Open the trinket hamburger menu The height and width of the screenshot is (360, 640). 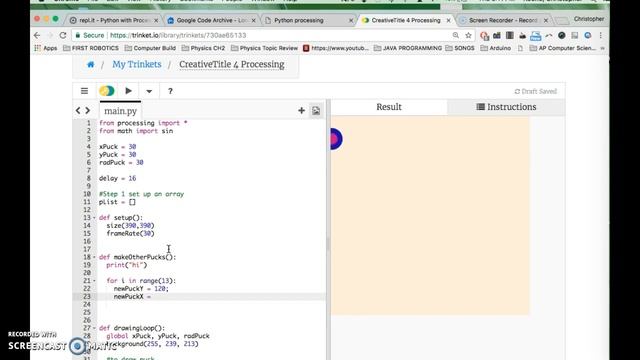(x=84, y=91)
